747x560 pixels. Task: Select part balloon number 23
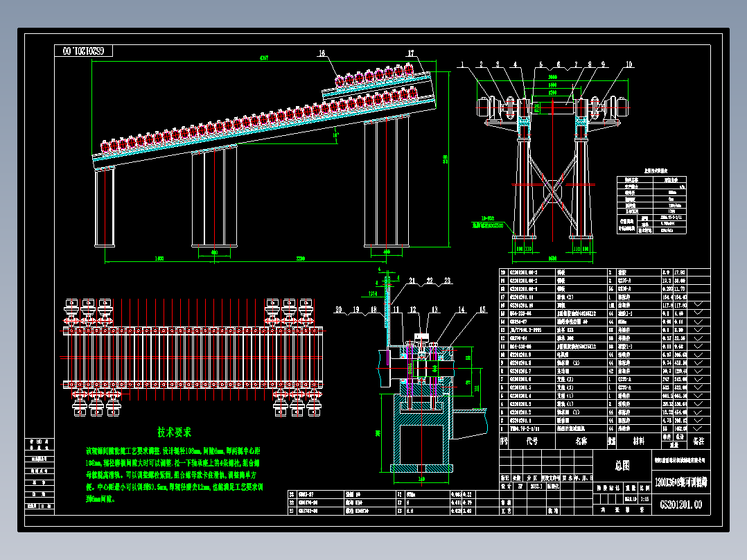[x=448, y=281]
